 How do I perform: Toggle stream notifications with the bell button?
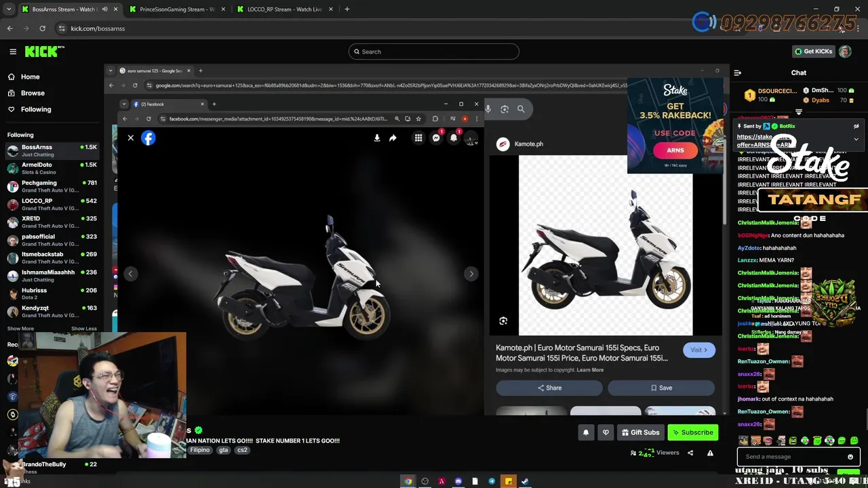pos(586,432)
